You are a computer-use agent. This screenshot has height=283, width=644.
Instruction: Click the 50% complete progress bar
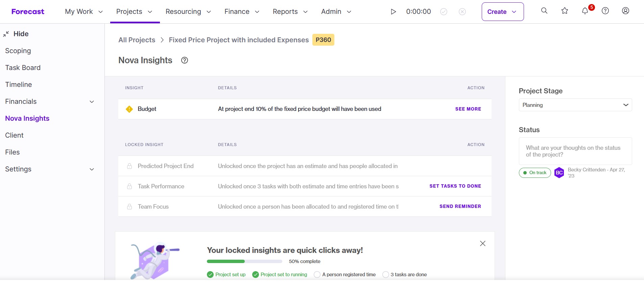click(x=244, y=261)
